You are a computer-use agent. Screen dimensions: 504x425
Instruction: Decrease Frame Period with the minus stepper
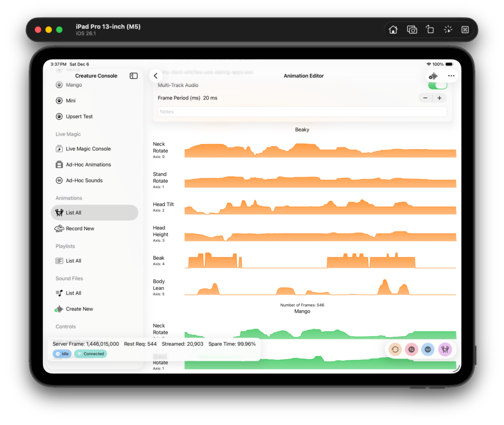coord(425,98)
